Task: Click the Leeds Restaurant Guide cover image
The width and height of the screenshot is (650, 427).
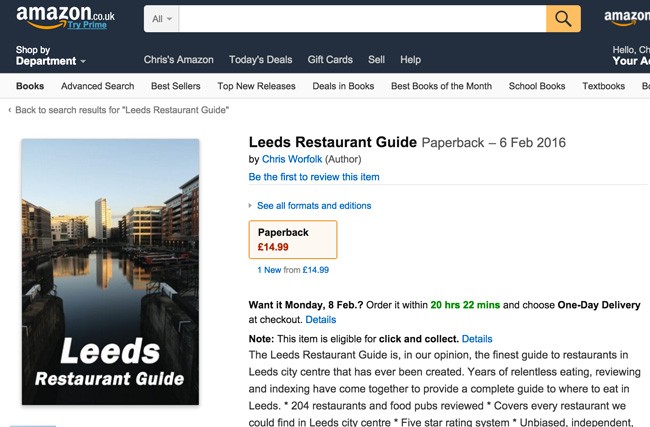Action: point(110,270)
